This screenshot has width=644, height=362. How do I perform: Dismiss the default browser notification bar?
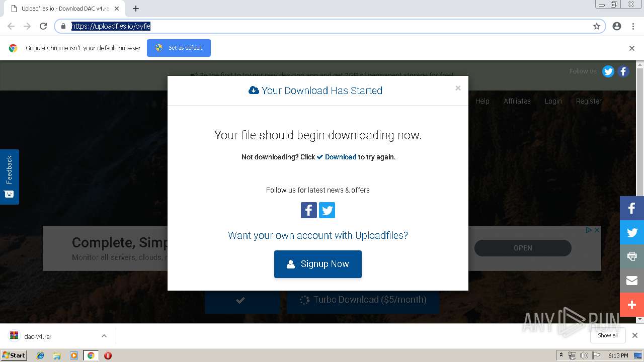point(632,48)
